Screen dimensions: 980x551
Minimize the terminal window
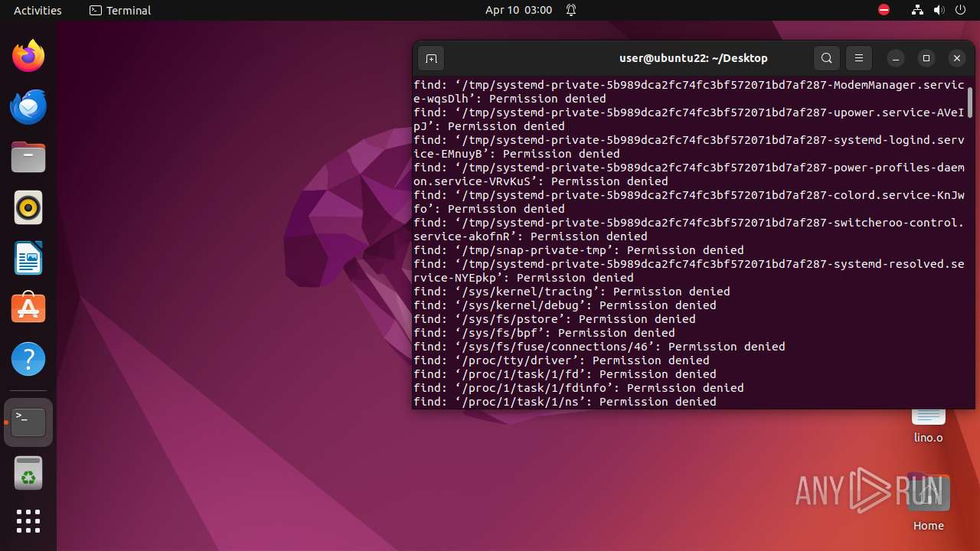(x=896, y=58)
